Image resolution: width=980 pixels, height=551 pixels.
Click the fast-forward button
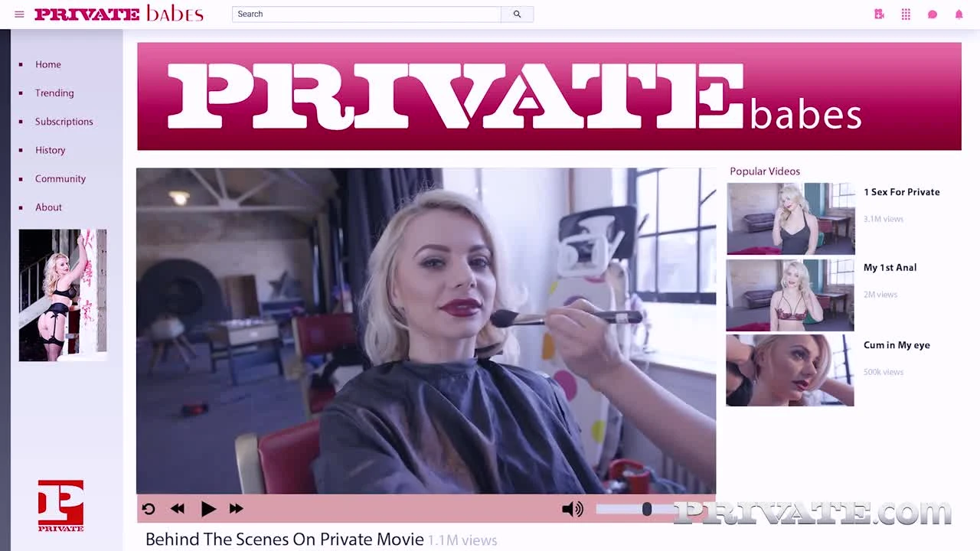236,508
